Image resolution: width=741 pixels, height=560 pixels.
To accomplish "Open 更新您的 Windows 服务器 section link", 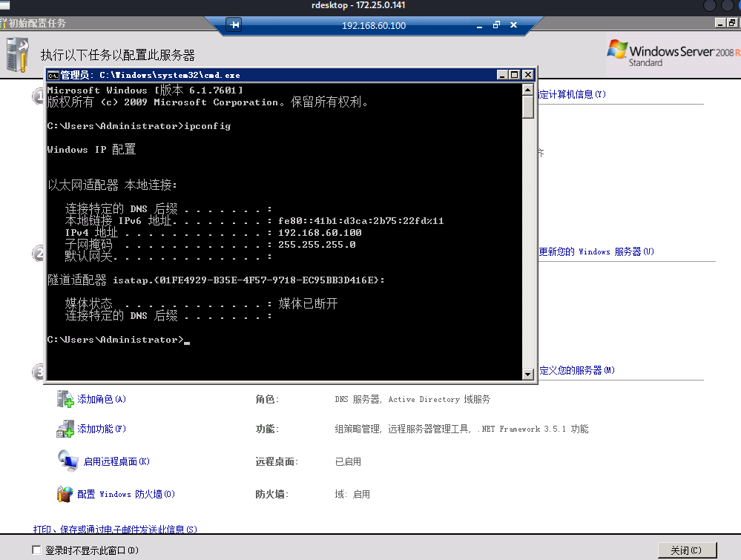I will click(596, 252).
